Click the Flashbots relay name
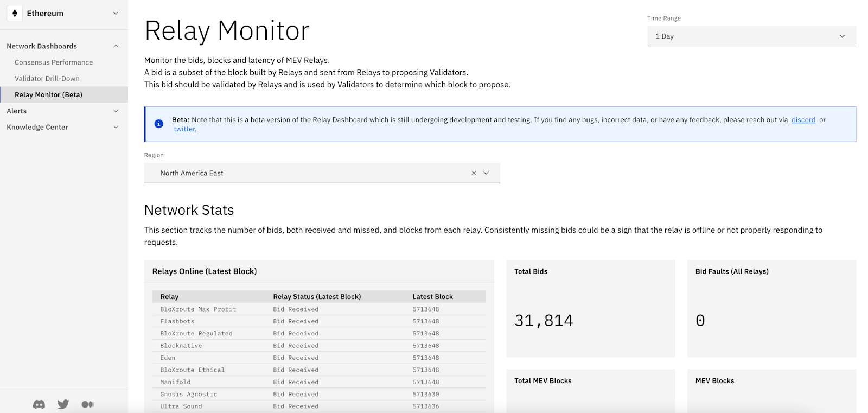 coord(177,321)
